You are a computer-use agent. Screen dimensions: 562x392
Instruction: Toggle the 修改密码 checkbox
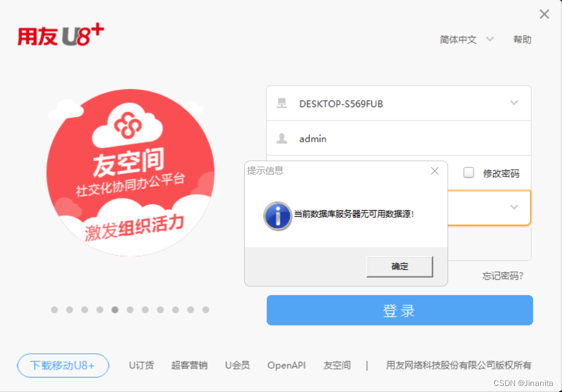pos(469,173)
